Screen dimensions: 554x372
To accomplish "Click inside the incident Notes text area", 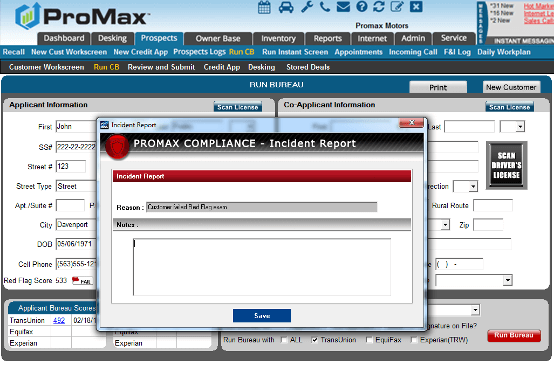I will 262,267.
